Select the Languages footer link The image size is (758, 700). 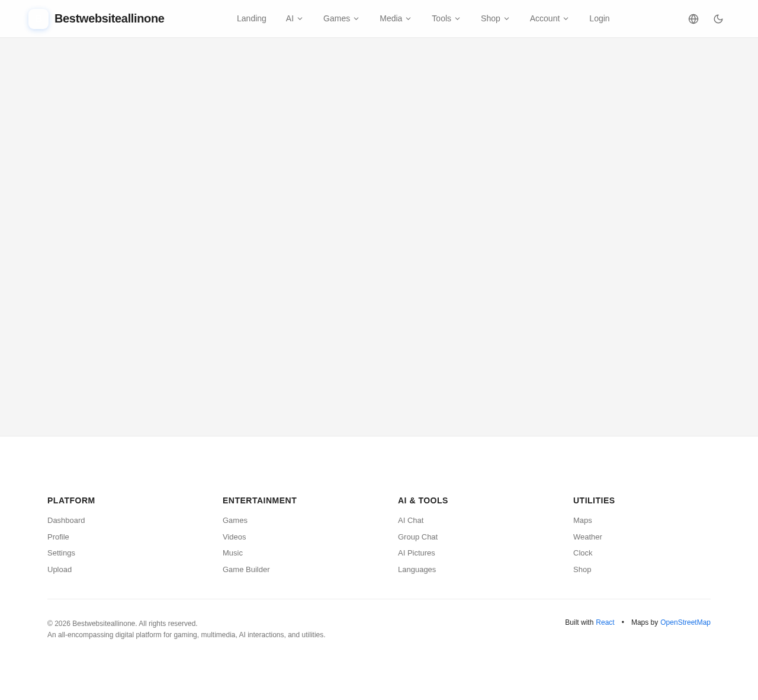[417, 570]
